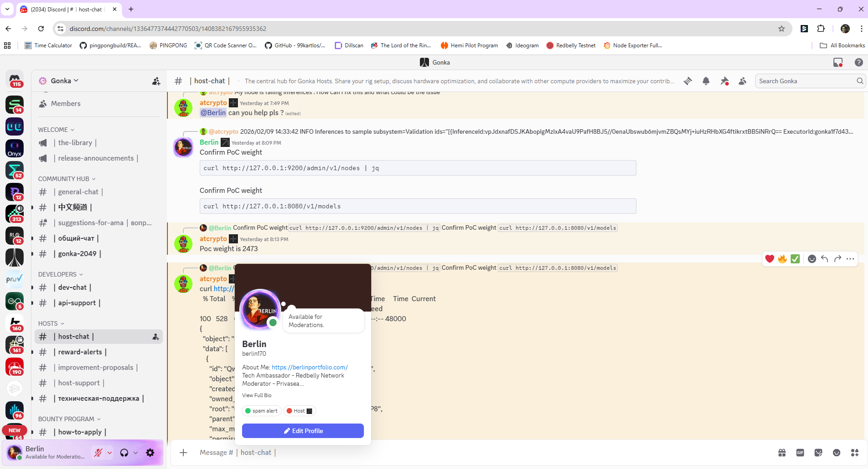Click the notification bell icon
Image resolution: width=868 pixels, height=469 pixels.
(x=706, y=81)
